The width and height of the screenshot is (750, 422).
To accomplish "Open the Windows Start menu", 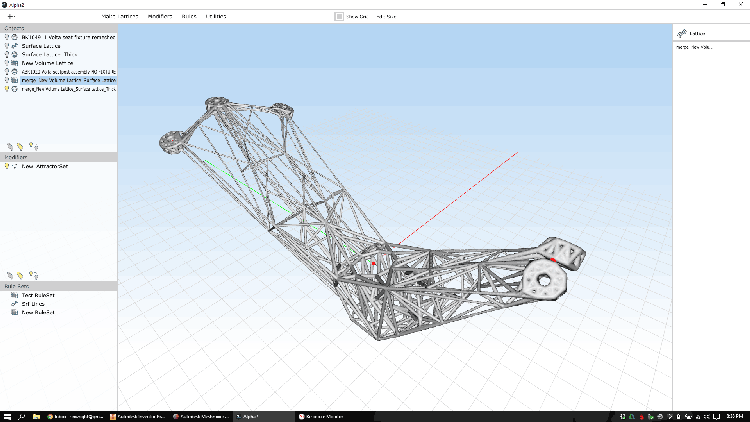I will click(7, 417).
